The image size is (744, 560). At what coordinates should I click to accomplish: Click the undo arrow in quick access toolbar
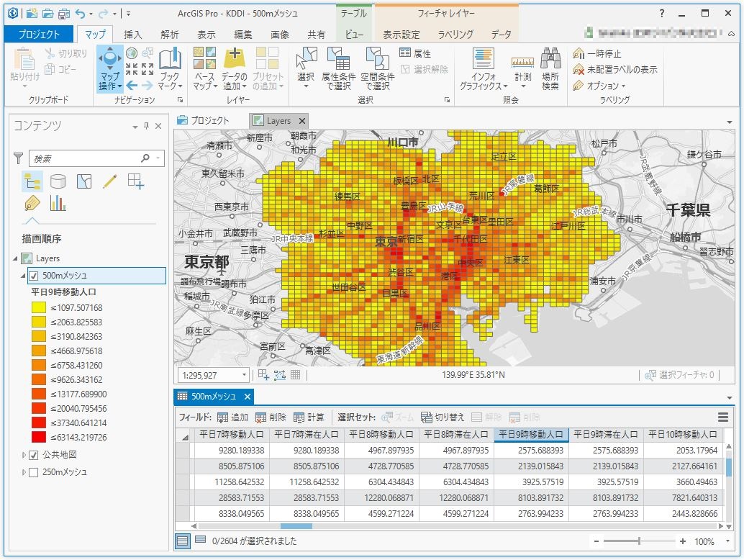pyautogui.click(x=80, y=13)
